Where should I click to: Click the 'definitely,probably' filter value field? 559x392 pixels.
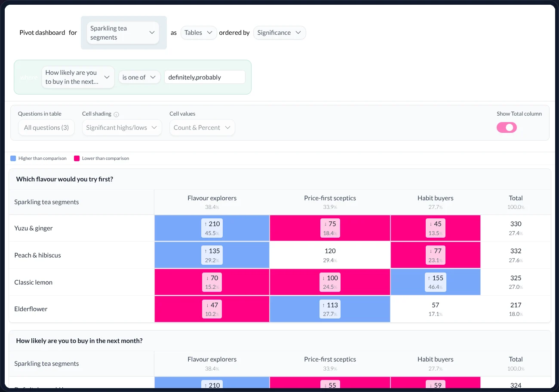tap(205, 77)
